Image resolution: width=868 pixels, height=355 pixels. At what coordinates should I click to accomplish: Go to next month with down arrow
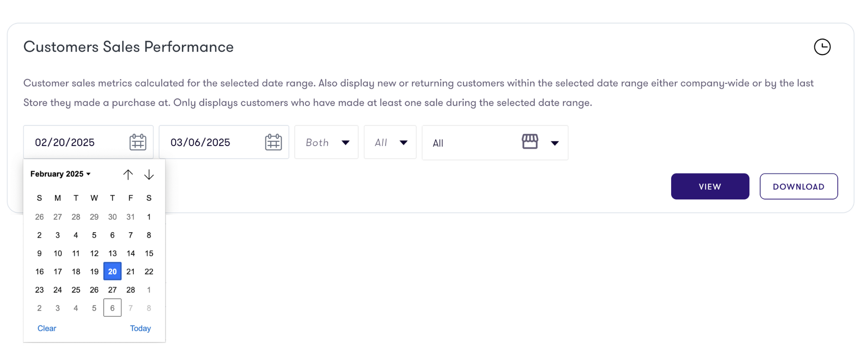pyautogui.click(x=149, y=175)
